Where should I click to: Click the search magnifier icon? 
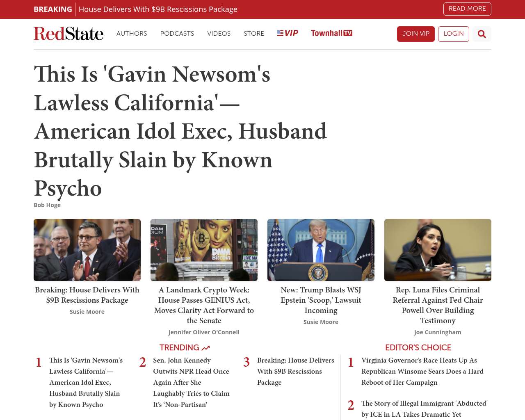482,34
